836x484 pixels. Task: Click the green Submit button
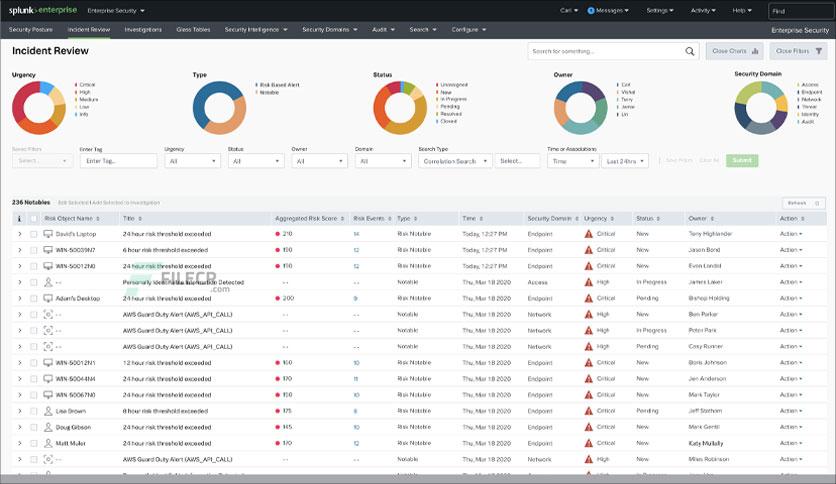coord(742,160)
